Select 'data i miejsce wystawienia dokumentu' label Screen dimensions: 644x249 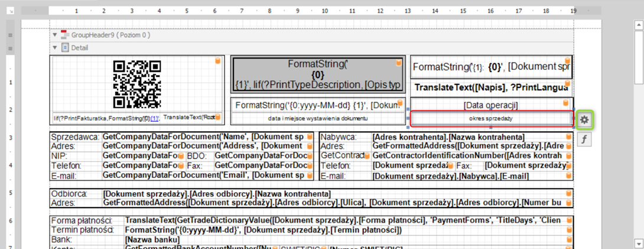click(x=317, y=118)
